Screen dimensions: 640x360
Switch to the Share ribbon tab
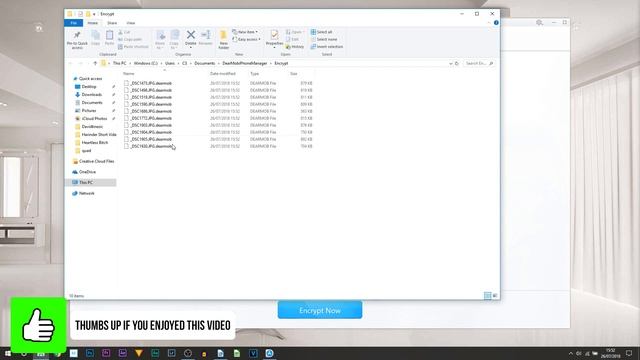(112, 23)
